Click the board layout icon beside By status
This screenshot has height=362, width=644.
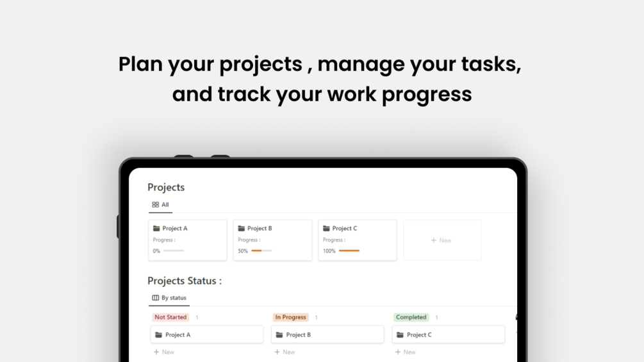[155, 298]
